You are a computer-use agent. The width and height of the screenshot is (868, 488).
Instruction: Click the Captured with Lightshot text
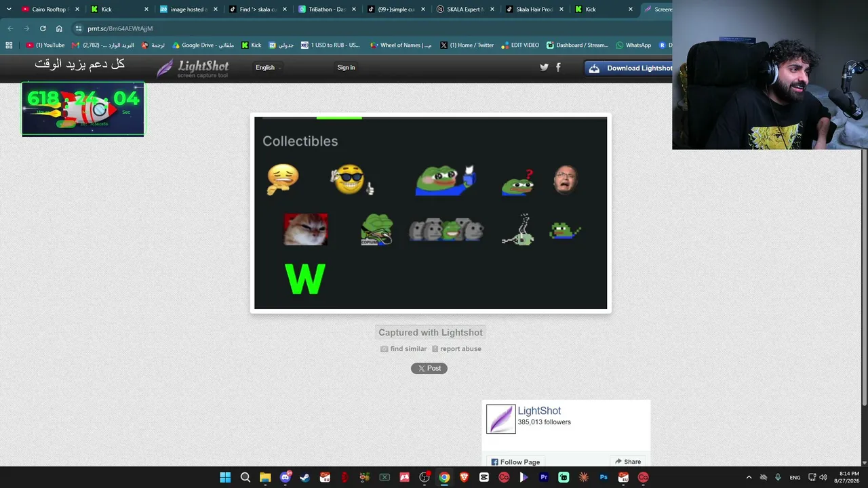[431, 332]
